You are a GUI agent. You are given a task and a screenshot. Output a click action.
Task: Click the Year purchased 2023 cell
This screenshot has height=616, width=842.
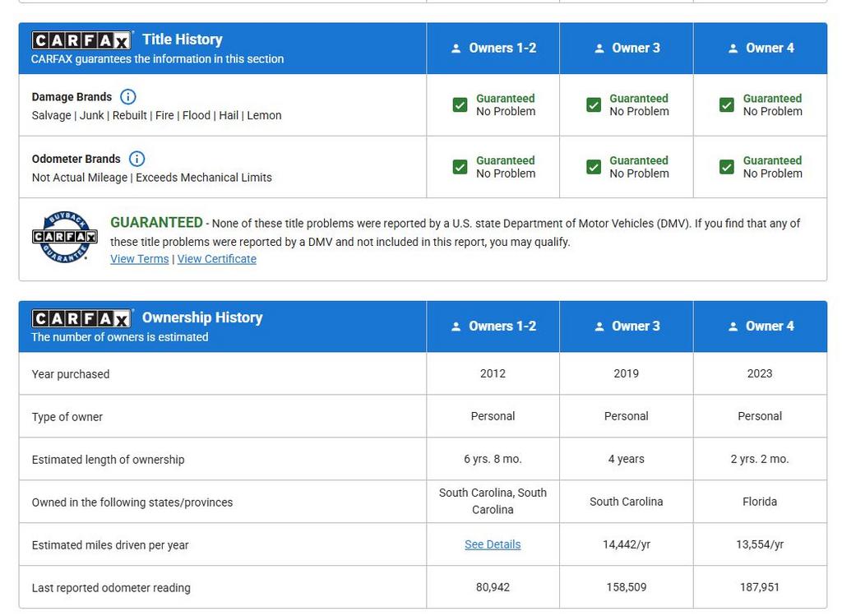[x=759, y=373]
